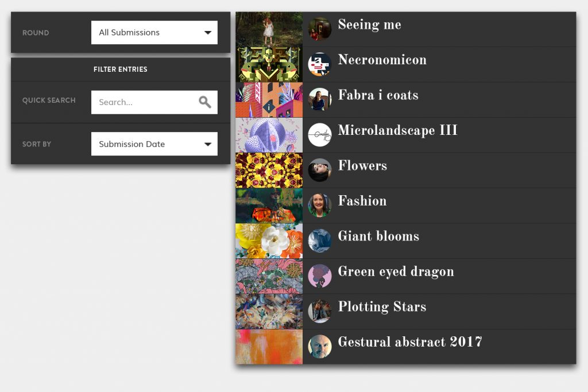Viewport: 588px width, 392px height.
Task: Click the Necronomicon author avatar
Action: (x=320, y=64)
